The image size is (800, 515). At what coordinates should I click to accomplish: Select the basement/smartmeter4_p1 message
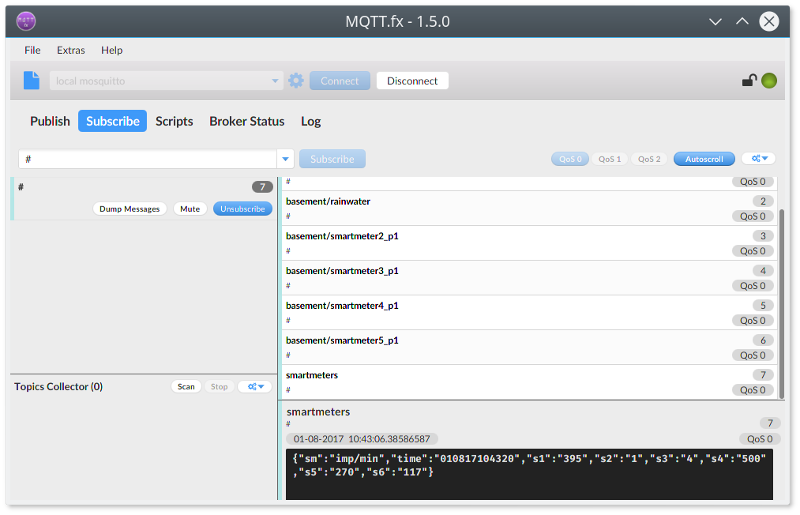(529, 312)
